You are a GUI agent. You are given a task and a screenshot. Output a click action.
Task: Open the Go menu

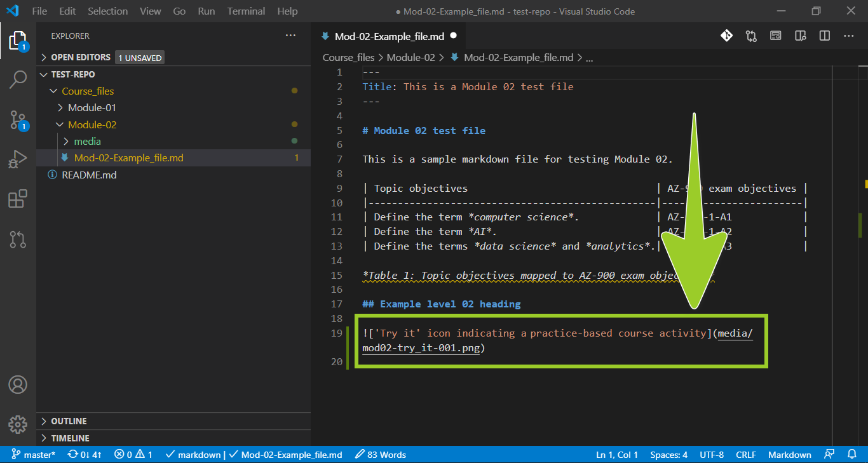(x=179, y=11)
